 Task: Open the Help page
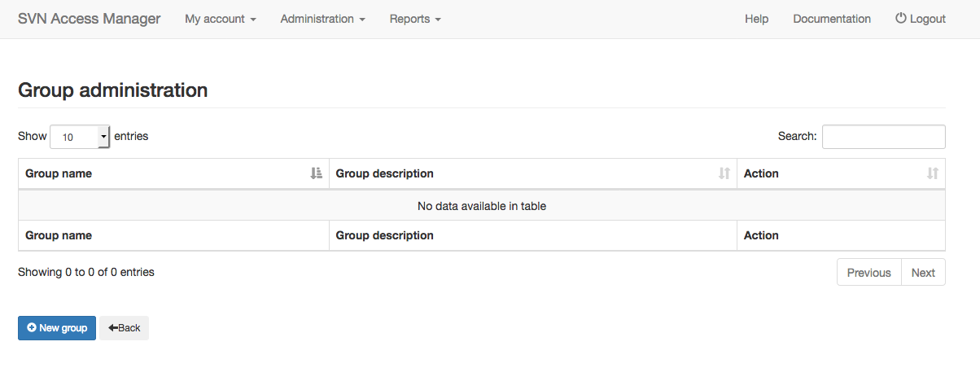(x=756, y=19)
